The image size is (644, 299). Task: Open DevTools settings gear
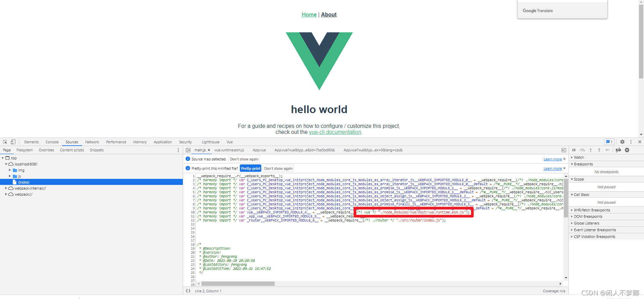(x=622, y=142)
